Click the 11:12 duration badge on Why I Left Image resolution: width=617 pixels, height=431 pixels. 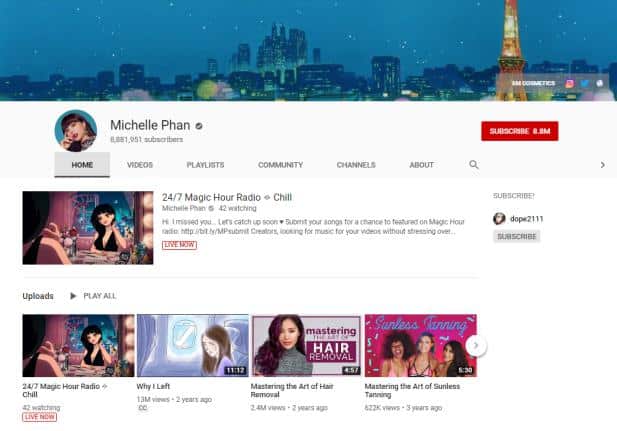tap(235, 370)
